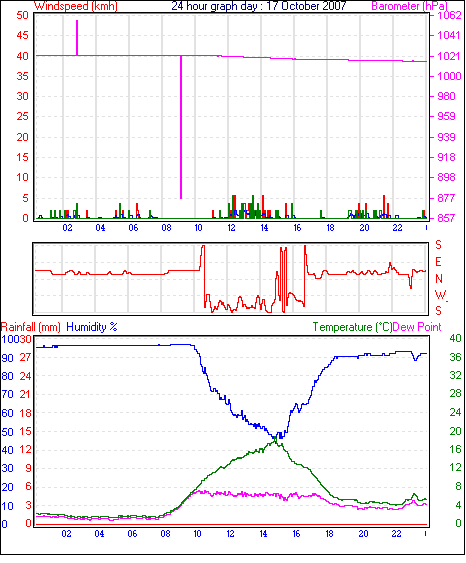The height and width of the screenshot is (563, 466).
Task: Click the Temperature (°C) legend label
Action: click(352, 327)
